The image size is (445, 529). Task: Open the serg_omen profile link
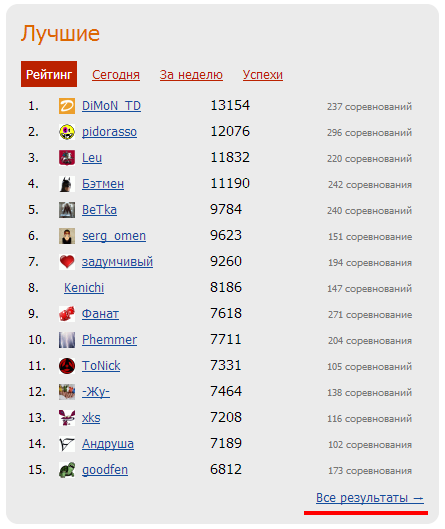click(114, 236)
